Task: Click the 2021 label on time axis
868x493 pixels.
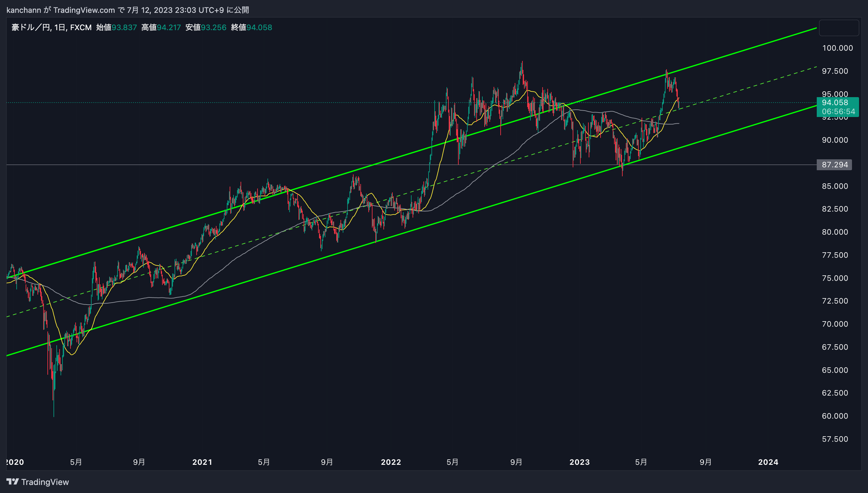Action: point(202,462)
